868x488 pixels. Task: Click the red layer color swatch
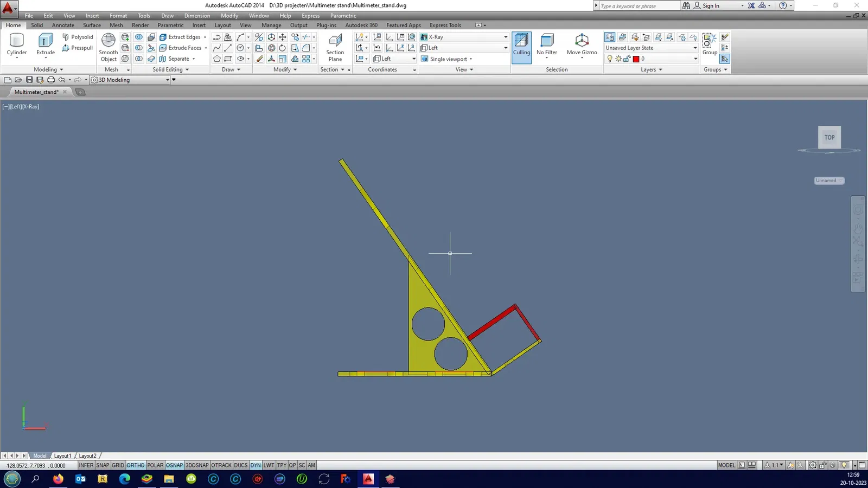click(636, 59)
